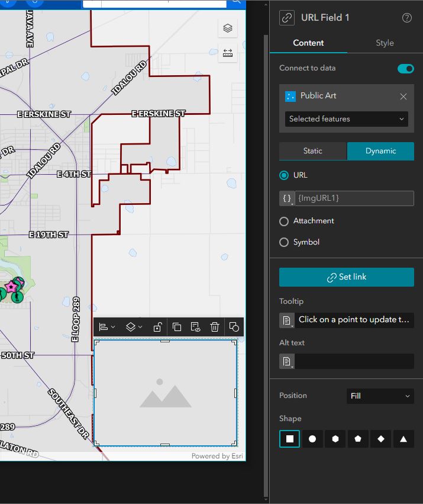Open the Selected features dropdown

347,119
